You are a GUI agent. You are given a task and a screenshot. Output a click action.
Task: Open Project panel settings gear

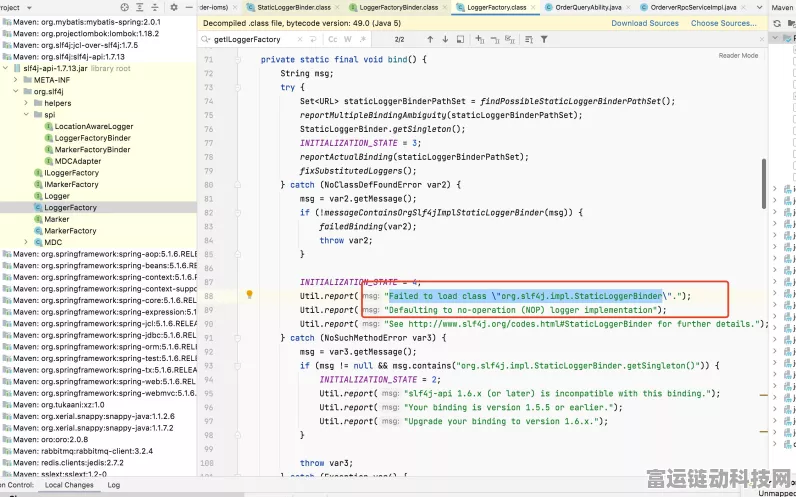click(174, 8)
